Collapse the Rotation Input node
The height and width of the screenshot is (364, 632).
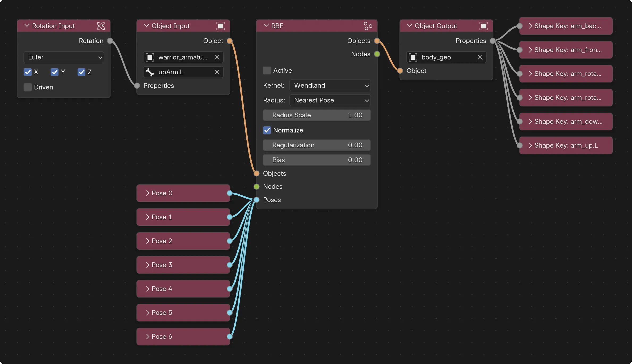point(27,25)
